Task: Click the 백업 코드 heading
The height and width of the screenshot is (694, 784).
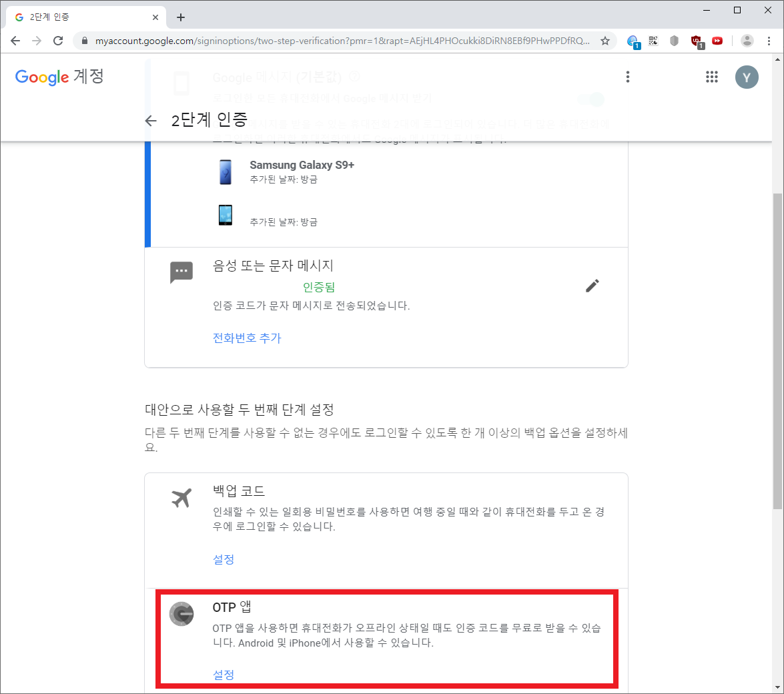Action: coord(238,490)
